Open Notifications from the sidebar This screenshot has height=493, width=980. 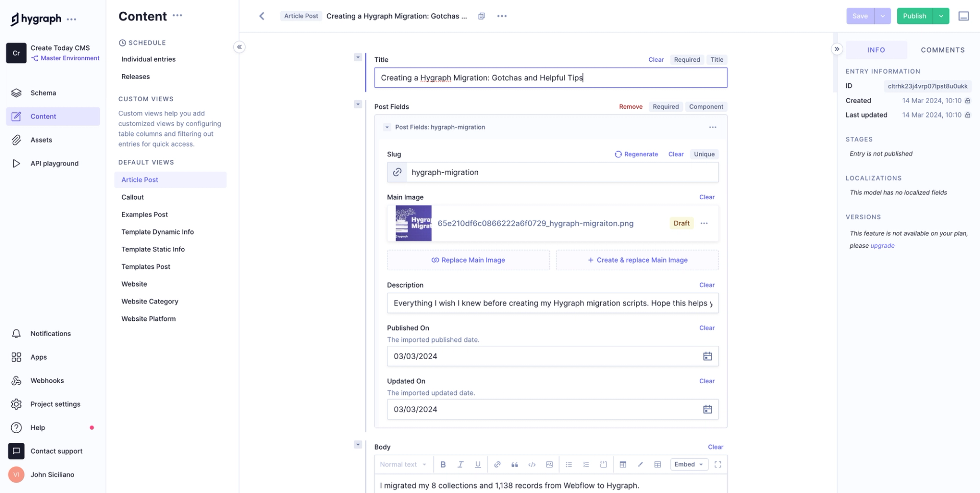point(53,334)
